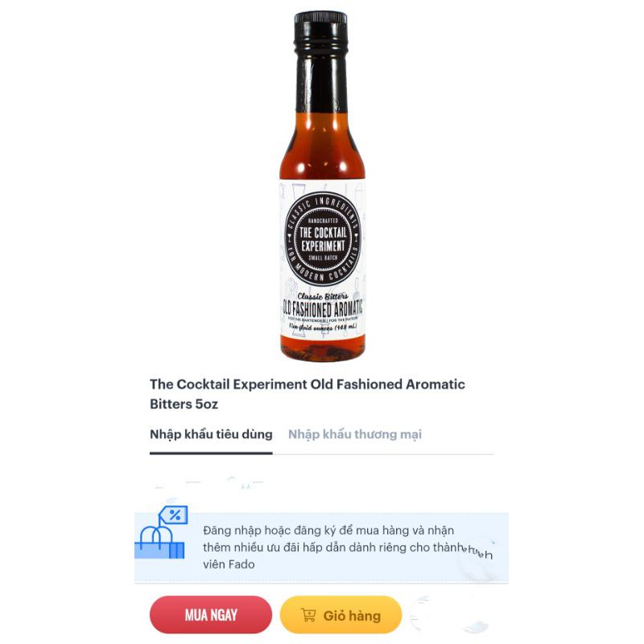Click the Đăng nhập hoặc đăng ký banner text
Image resolution: width=644 pixels, height=644 pixels.
(328, 530)
